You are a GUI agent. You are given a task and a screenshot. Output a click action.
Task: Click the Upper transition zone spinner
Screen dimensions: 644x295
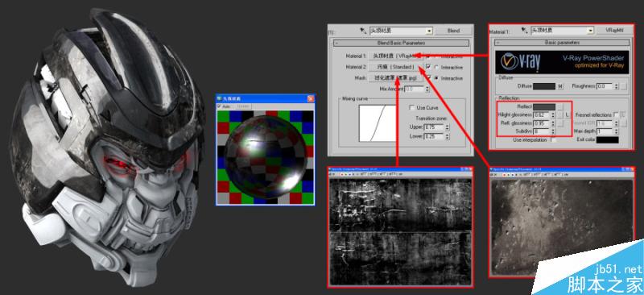tap(447, 127)
